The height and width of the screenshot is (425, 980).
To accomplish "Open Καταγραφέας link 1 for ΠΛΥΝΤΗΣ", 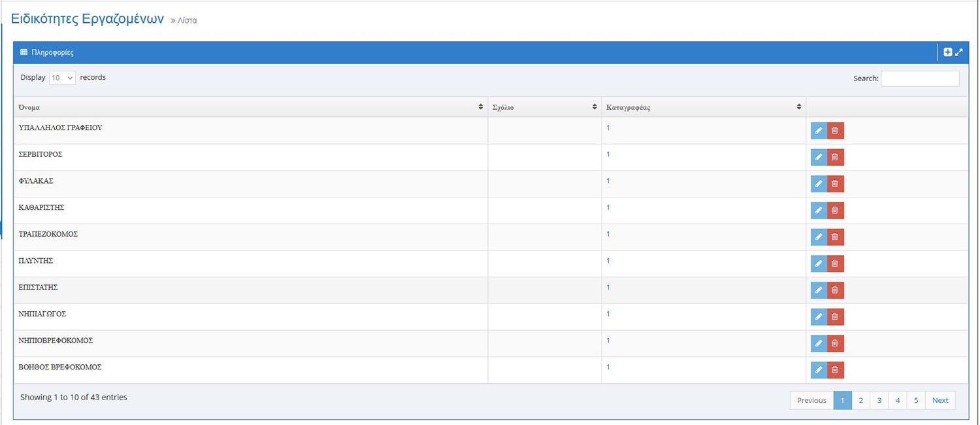I will coord(608,260).
